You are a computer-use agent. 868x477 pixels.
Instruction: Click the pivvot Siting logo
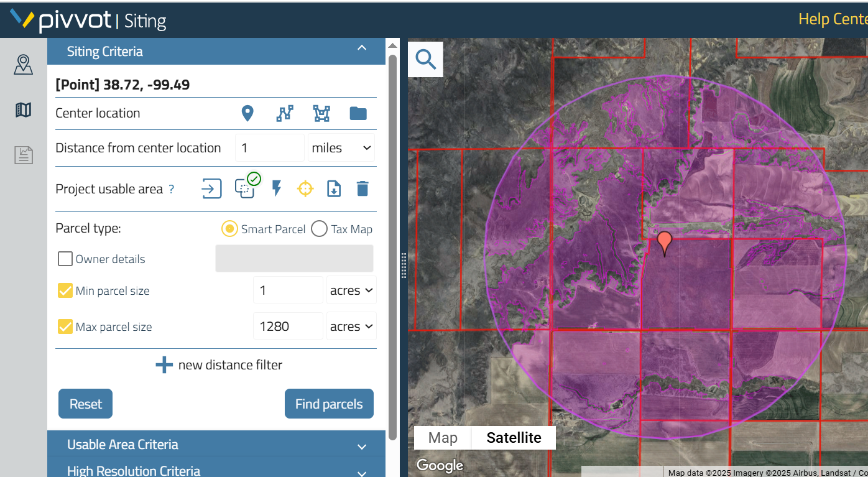tap(88, 21)
